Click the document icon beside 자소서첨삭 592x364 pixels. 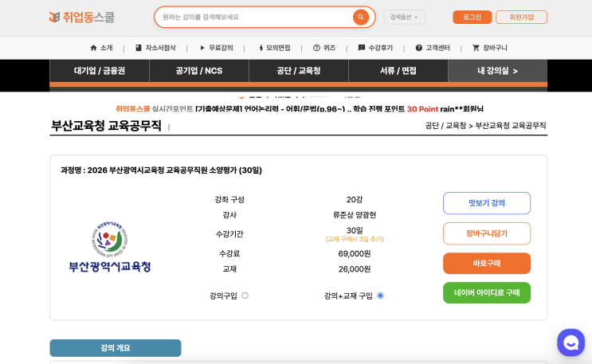[139, 48]
